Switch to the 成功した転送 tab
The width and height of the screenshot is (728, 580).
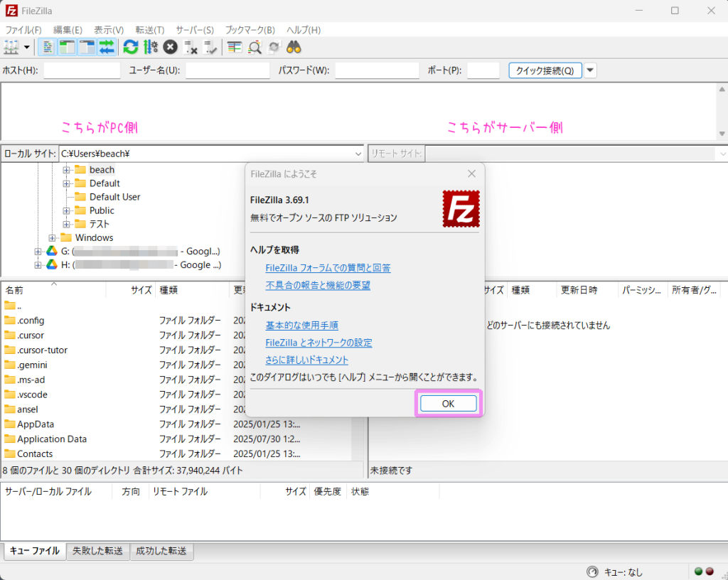coord(161,551)
